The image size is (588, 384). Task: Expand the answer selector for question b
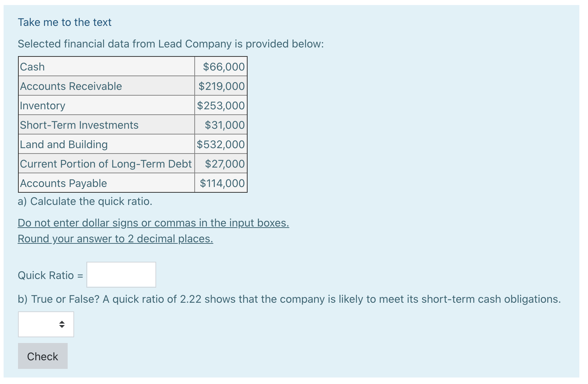(x=45, y=324)
